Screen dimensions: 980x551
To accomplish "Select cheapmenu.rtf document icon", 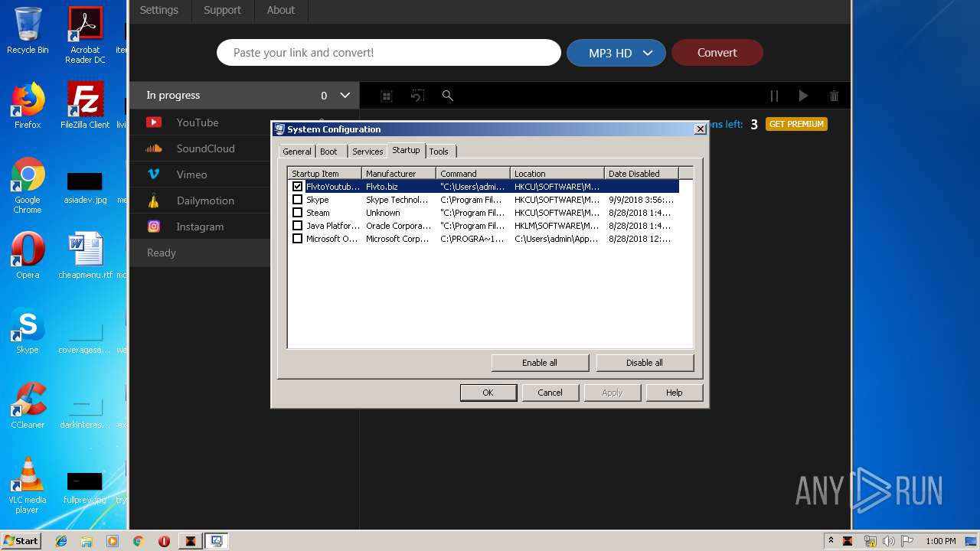I will (x=85, y=255).
